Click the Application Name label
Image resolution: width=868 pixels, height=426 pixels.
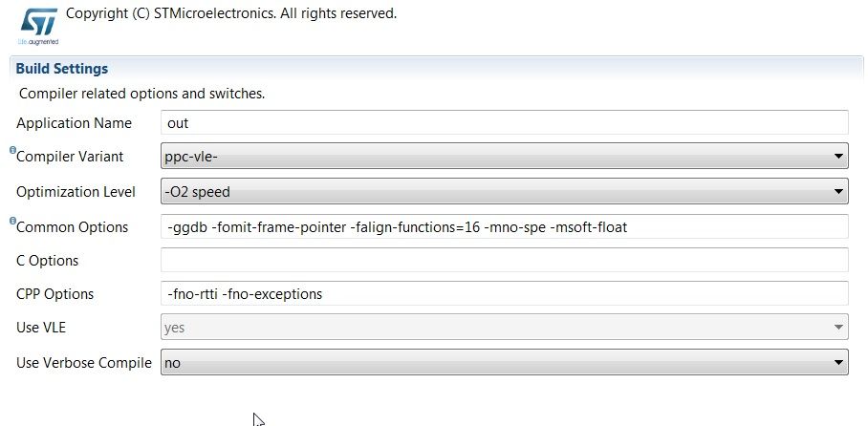point(75,123)
